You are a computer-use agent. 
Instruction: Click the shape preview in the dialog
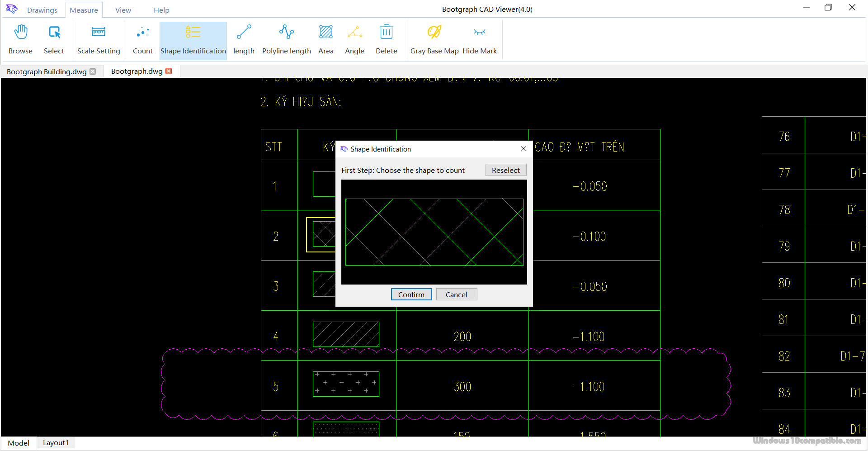434,232
